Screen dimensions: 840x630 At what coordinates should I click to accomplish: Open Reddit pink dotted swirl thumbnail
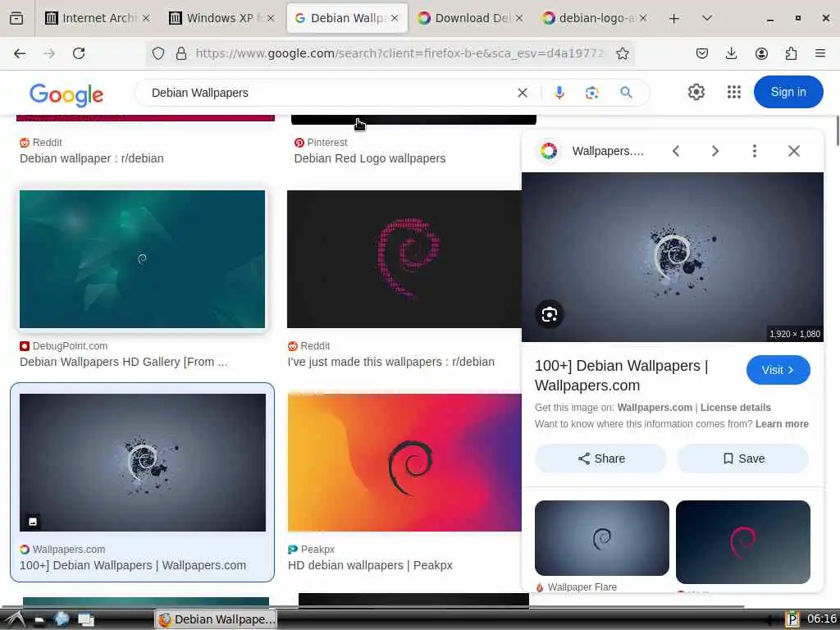point(404,259)
